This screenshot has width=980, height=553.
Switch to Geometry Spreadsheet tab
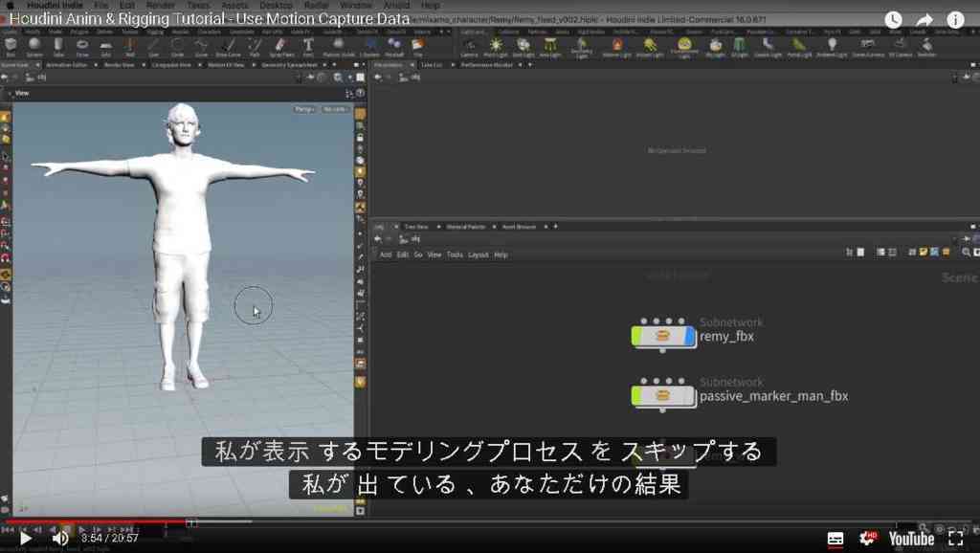click(289, 64)
